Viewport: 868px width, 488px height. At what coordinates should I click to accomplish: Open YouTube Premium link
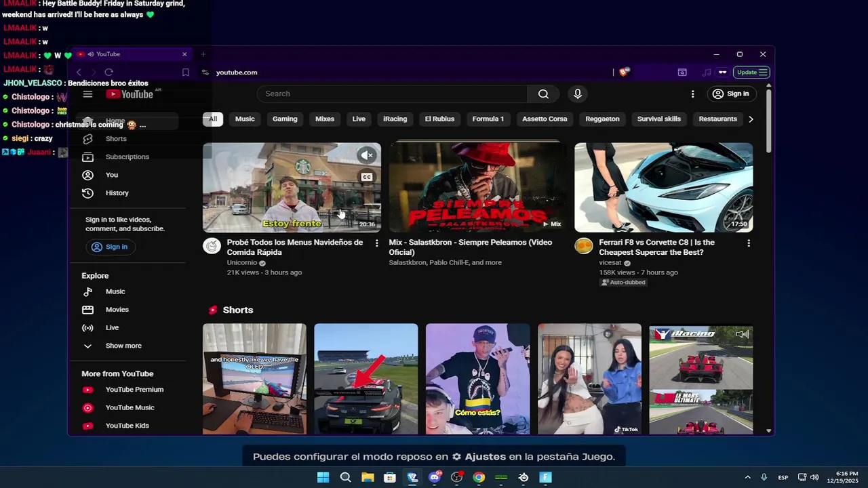(x=126, y=390)
